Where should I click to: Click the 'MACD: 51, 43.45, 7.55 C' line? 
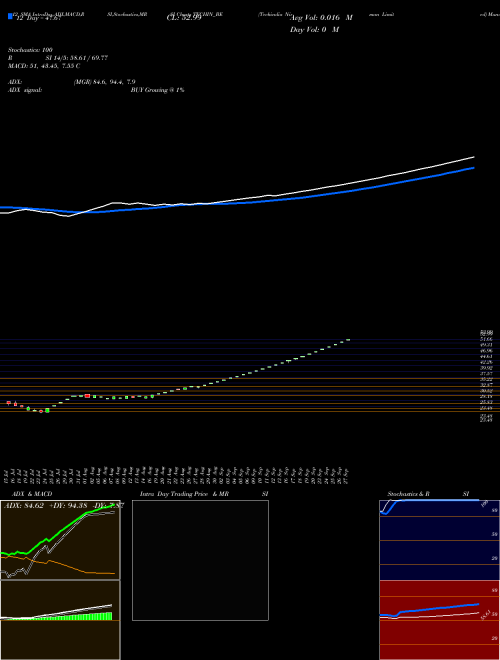(44, 66)
